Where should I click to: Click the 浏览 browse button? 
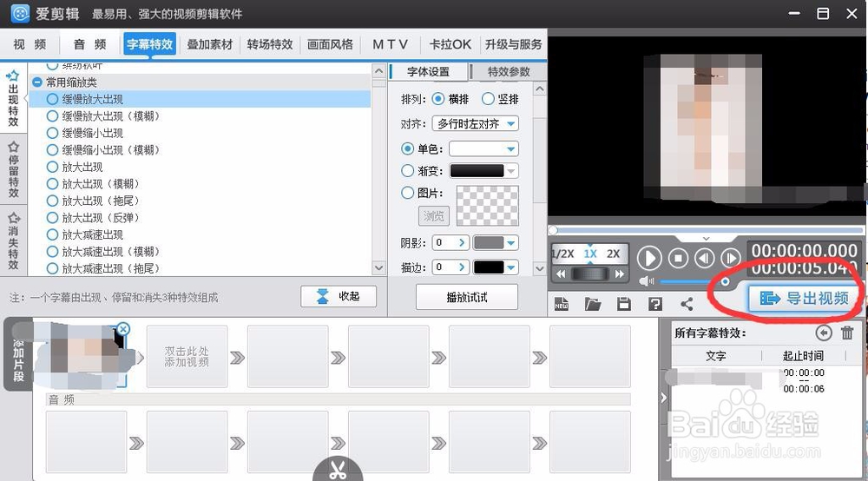tap(433, 216)
